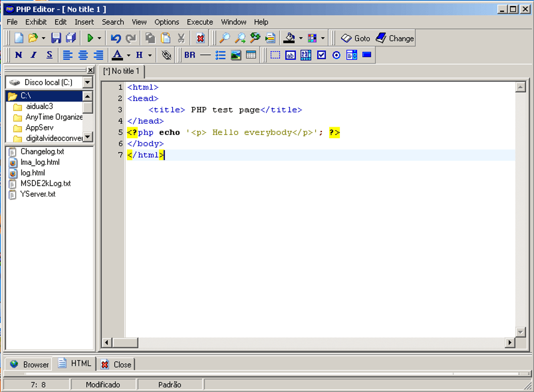Open the Exhibit menu
The width and height of the screenshot is (534, 392).
36,22
